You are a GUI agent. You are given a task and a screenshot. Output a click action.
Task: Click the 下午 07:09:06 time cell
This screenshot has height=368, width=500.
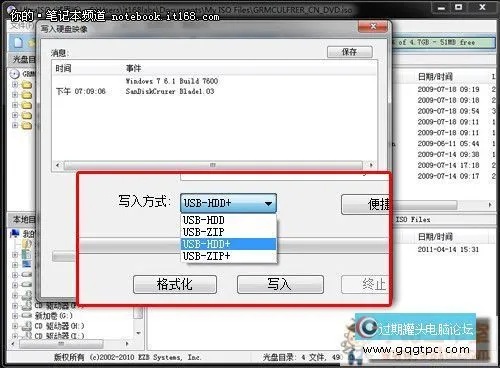81,91
